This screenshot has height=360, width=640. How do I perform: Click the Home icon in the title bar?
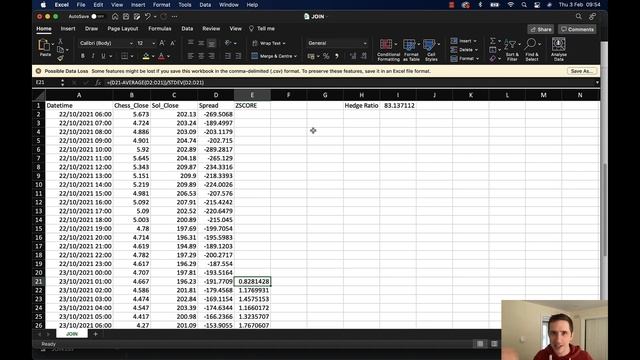115,17
